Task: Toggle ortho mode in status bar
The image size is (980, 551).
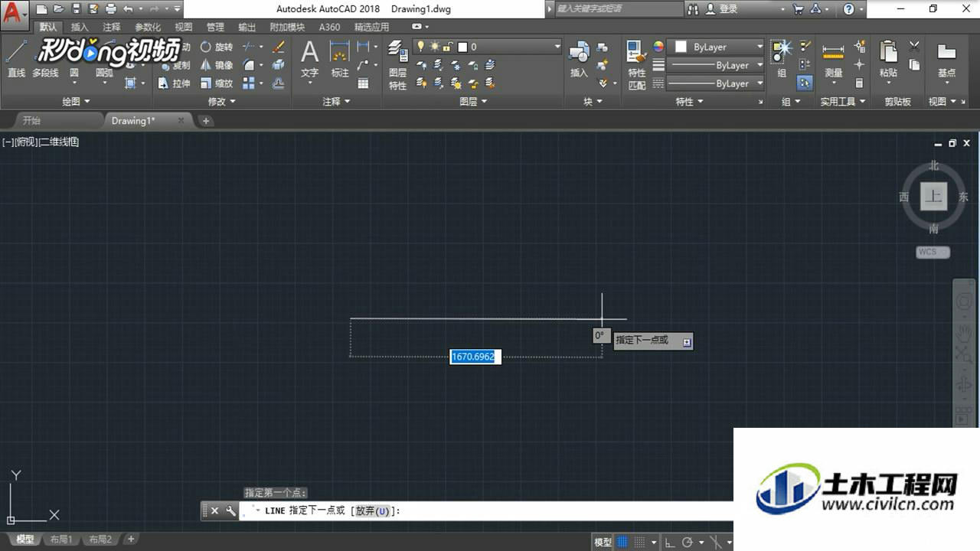Action: point(669,542)
